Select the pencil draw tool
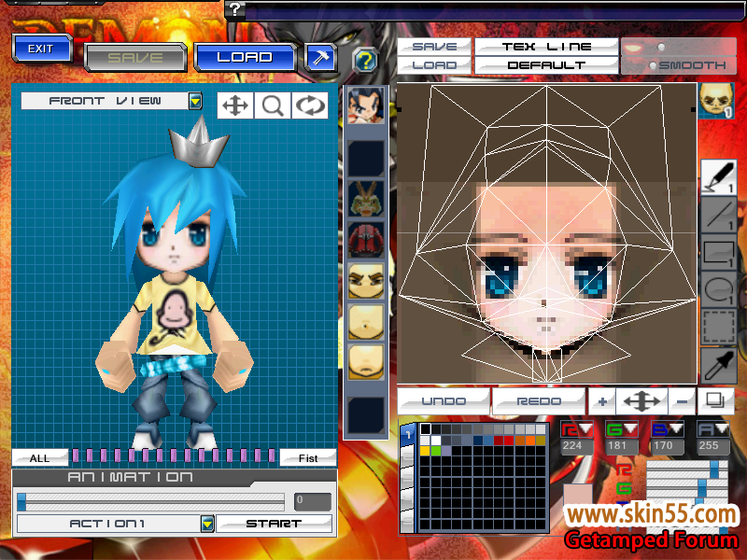747x560 pixels. pos(718,177)
